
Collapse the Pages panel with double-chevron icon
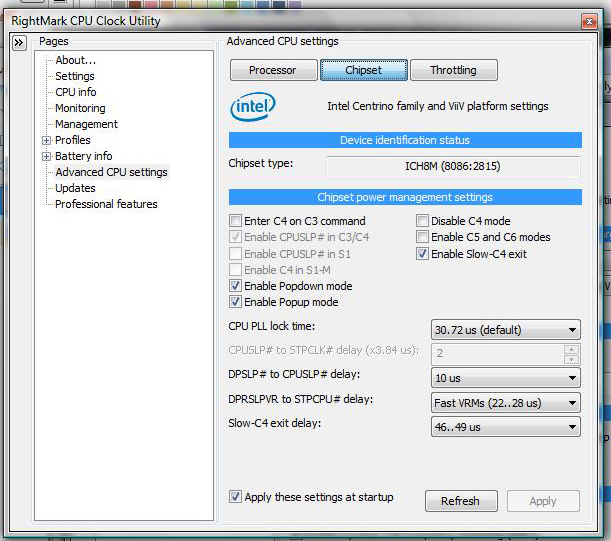19,42
